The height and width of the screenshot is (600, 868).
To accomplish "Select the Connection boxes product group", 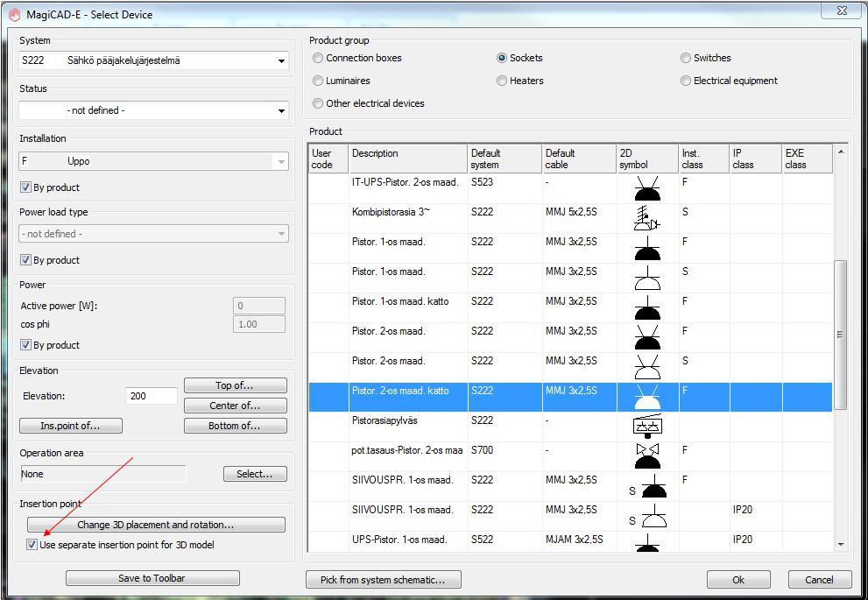I will [318, 58].
